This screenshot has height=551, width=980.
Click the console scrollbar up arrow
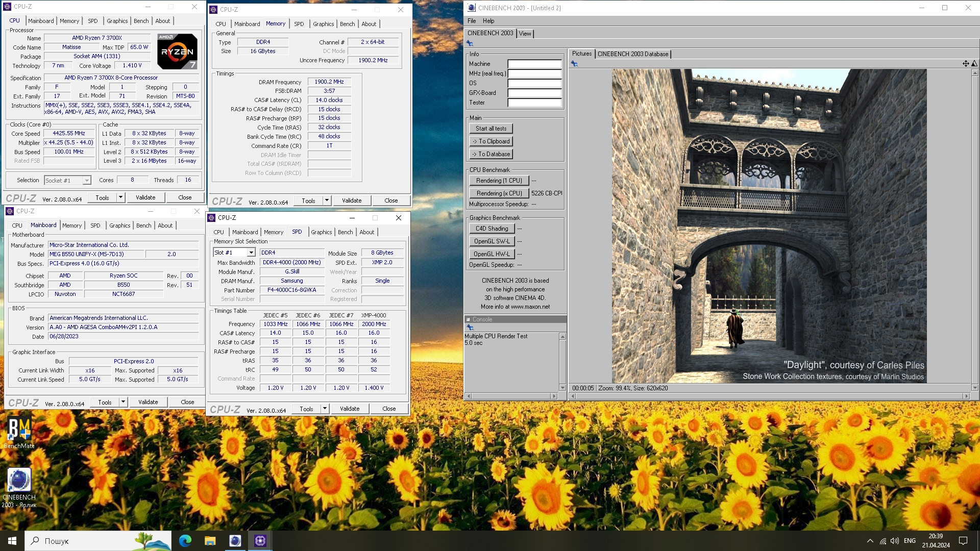(562, 336)
